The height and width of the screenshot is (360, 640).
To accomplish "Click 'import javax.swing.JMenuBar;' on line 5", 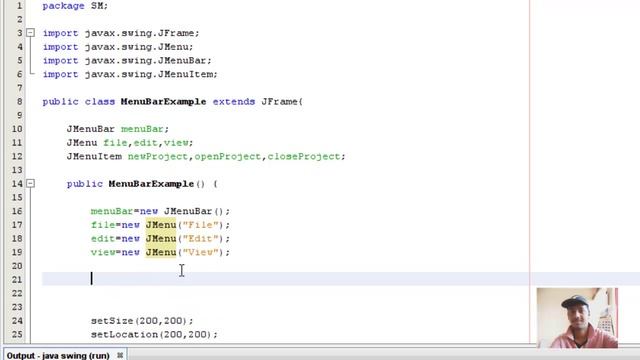I will (127, 60).
